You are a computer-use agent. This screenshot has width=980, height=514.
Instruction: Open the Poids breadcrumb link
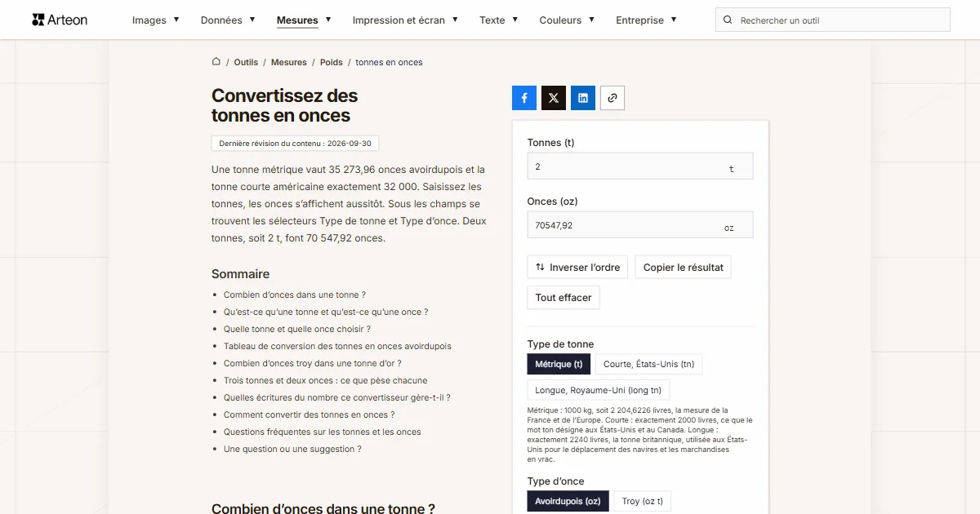click(332, 62)
